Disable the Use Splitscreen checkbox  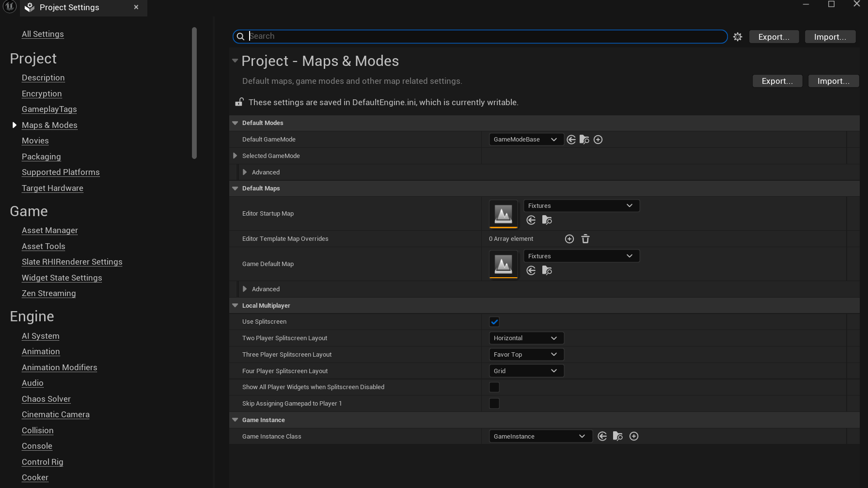click(x=494, y=322)
